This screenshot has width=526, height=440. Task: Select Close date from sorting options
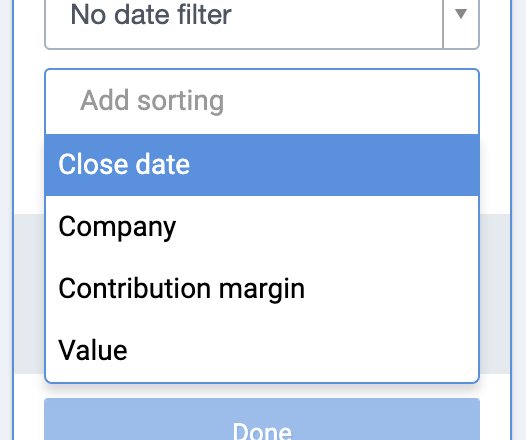tap(262, 165)
